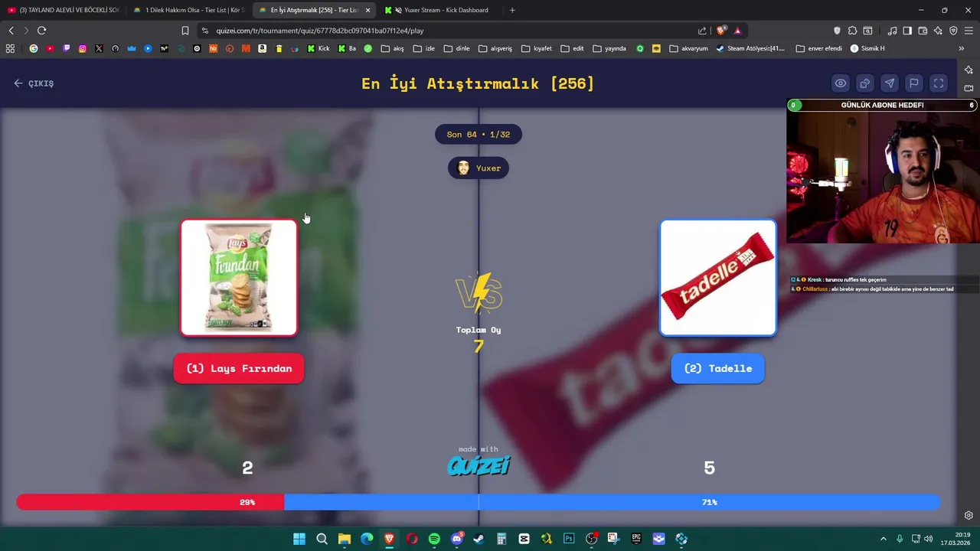Close the En İyi Atıştırmalık tab

pyautogui.click(x=368, y=10)
